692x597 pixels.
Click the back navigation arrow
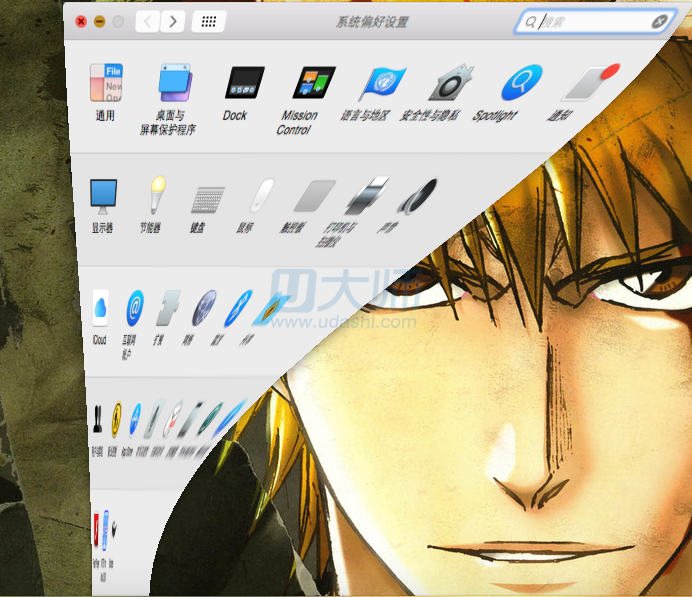(x=148, y=21)
